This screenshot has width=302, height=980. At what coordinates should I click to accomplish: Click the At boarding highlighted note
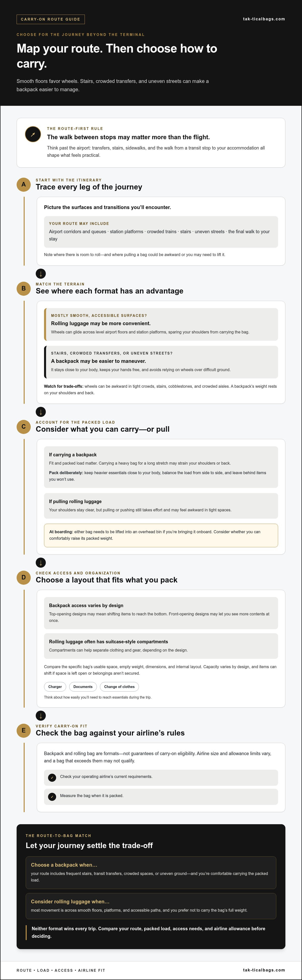[x=161, y=535]
